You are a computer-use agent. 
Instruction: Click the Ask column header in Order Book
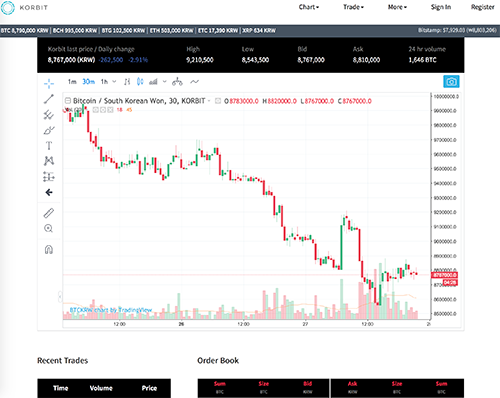tap(353, 384)
